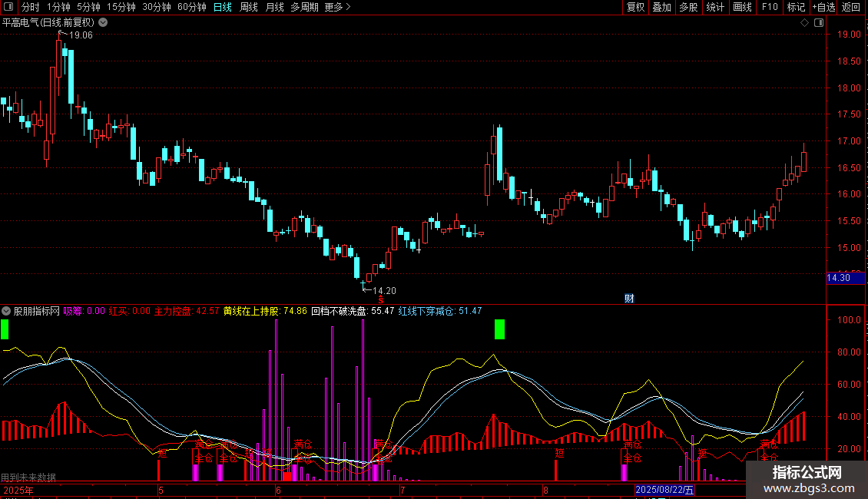Expand the 更多 periods list
The height and width of the screenshot is (499, 868).
337,8
